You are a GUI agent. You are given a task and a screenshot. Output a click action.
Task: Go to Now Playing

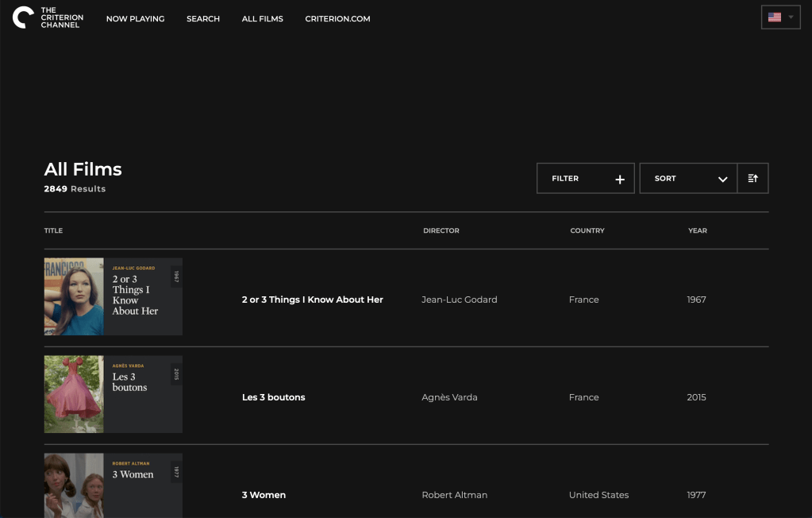pyautogui.click(x=135, y=19)
